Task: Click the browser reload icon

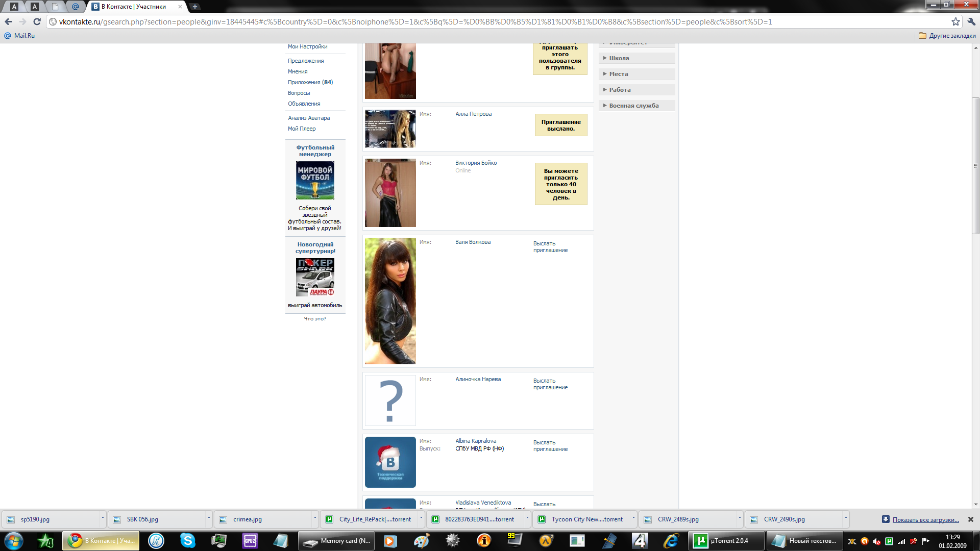Action: (37, 21)
